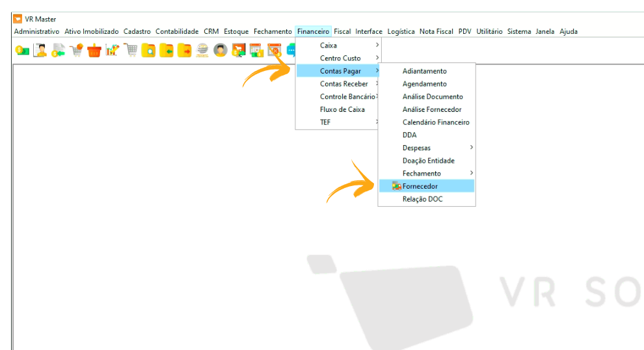Expand the Centro Custo submenu
This screenshot has width=644, height=350.
tap(340, 59)
